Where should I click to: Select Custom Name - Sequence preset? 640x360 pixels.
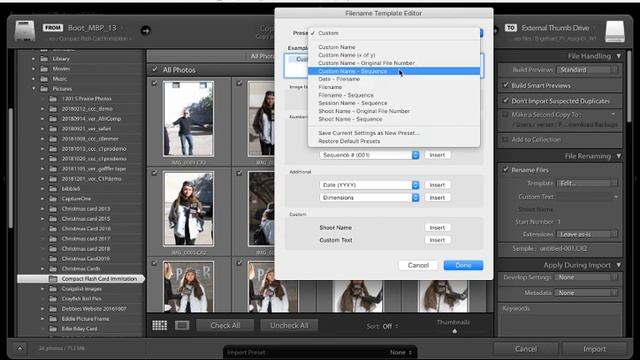click(x=394, y=71)
